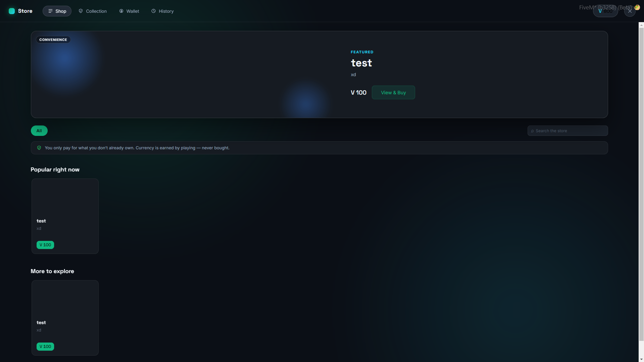Click the scrollbar down arrow
This screenshot has height=362, width=644.
641,359
